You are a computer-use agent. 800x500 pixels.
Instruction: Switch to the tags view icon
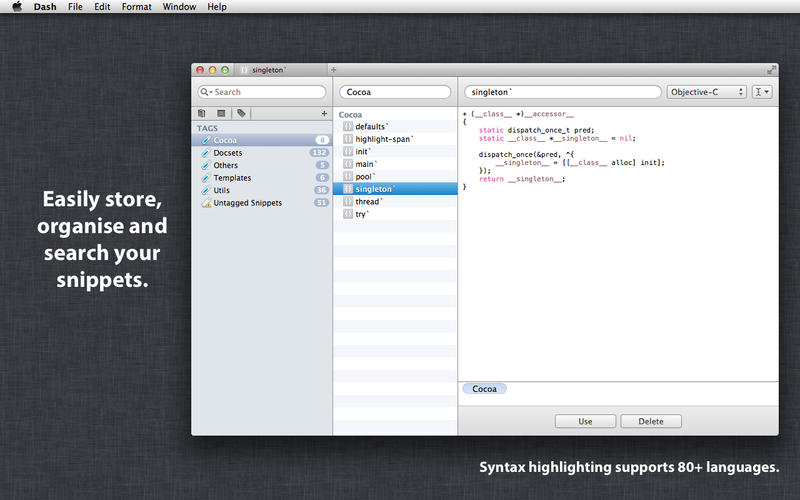pyautogui.click(x=241, y=113)
